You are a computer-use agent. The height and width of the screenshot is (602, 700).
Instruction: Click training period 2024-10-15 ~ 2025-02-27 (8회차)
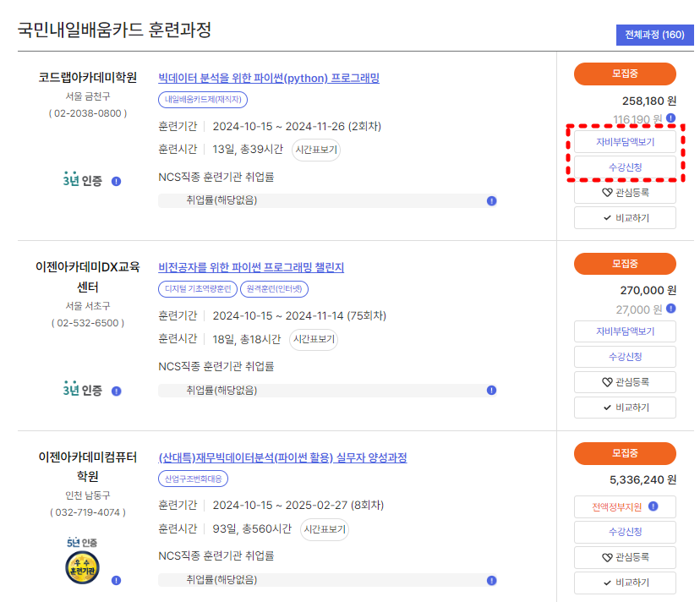[298, 505]
